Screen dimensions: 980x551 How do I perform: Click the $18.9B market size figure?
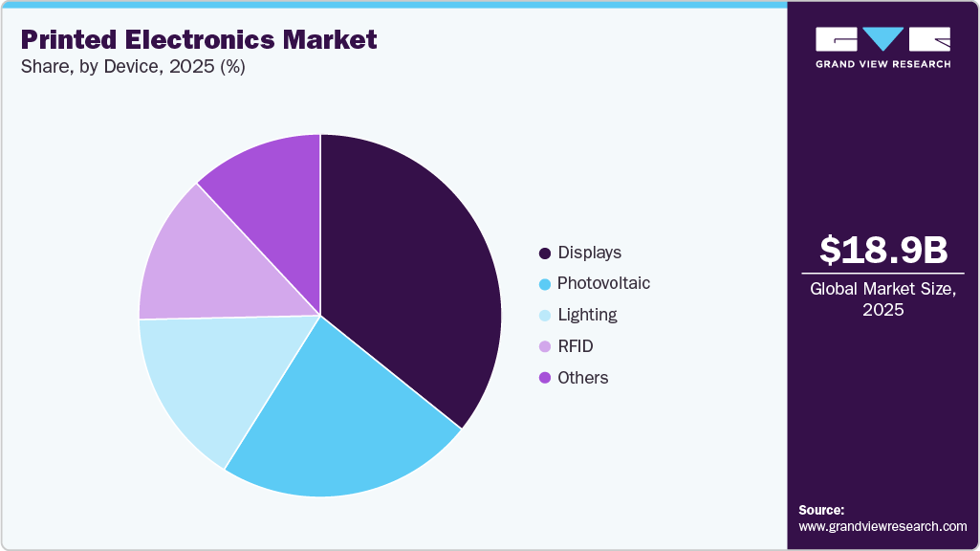[882, 252]
